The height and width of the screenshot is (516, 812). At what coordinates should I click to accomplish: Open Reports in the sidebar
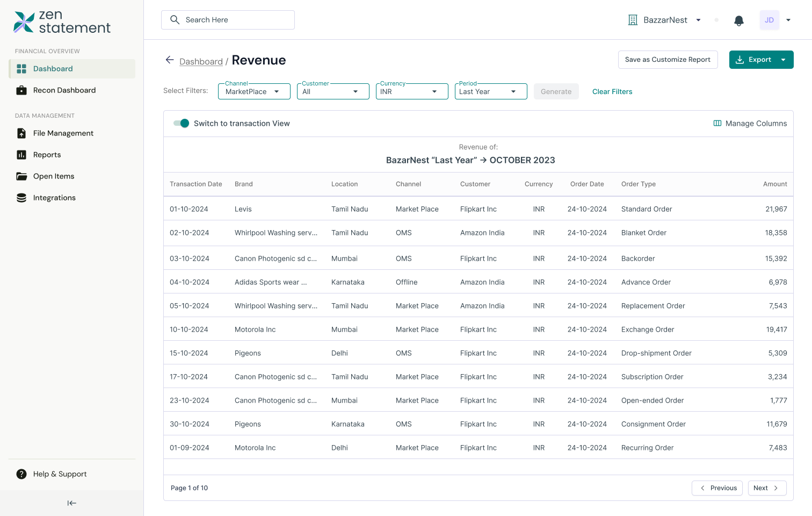(72, 155)
